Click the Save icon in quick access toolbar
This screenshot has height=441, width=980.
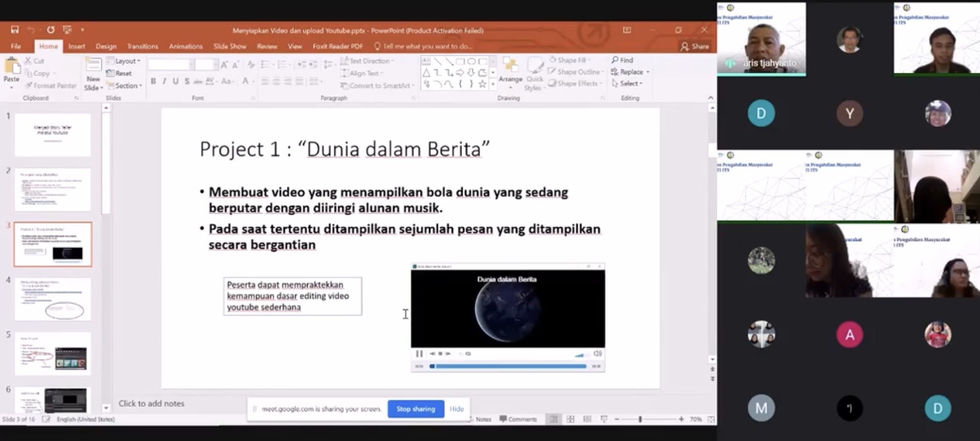point(15,30)
